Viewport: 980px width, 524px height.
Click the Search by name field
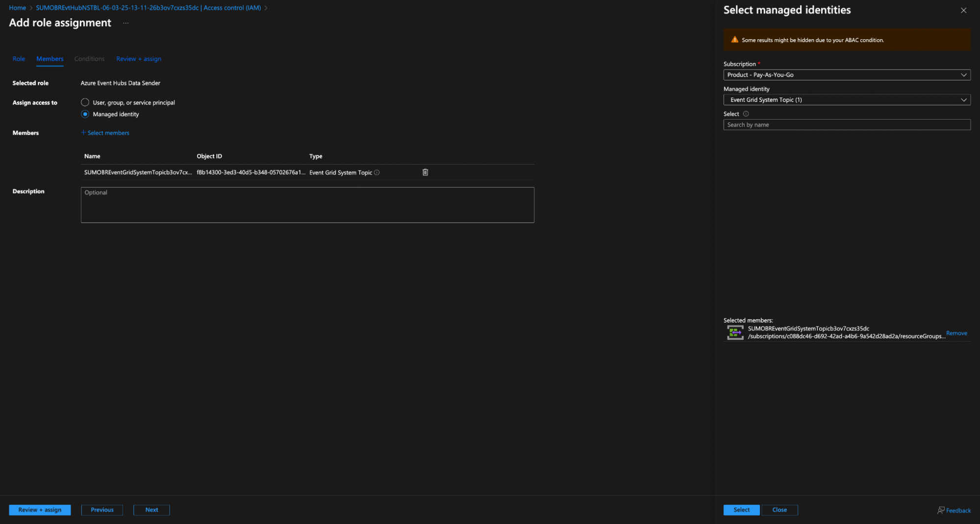point(847,125)
